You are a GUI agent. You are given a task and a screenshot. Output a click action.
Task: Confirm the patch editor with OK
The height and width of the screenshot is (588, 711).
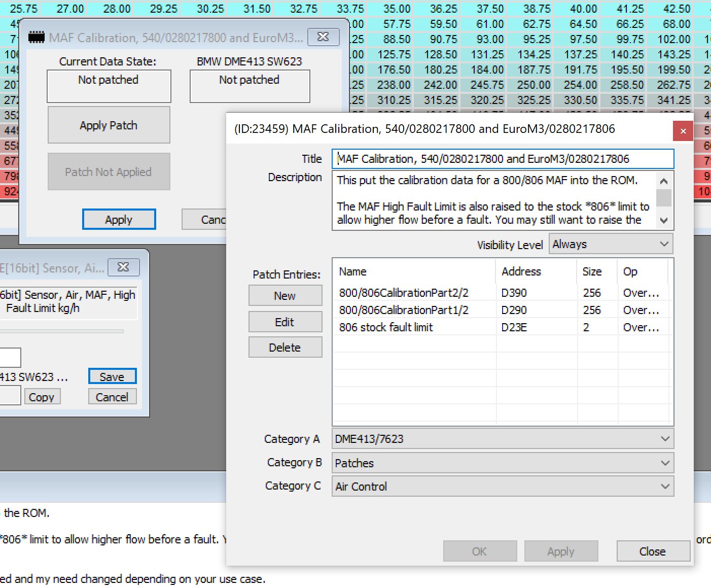tap(480, 551)
